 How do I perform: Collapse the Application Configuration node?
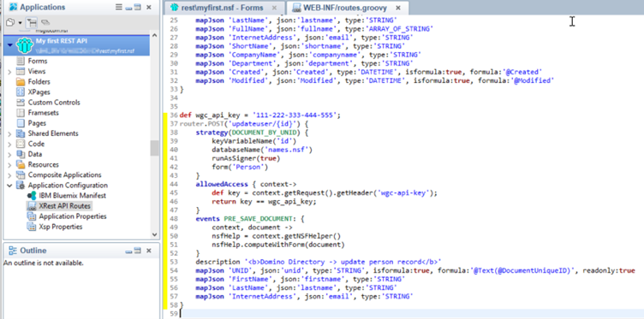(x=9, y=186)
